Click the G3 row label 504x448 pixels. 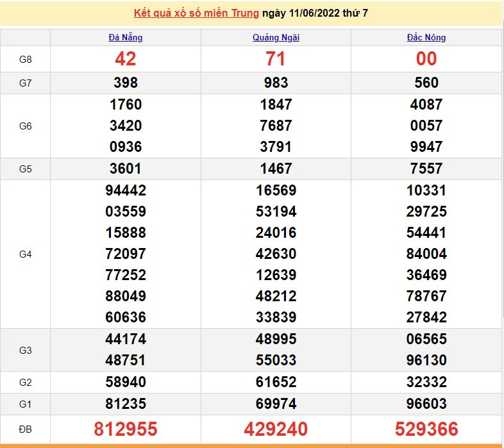click(x=26, y=350)
